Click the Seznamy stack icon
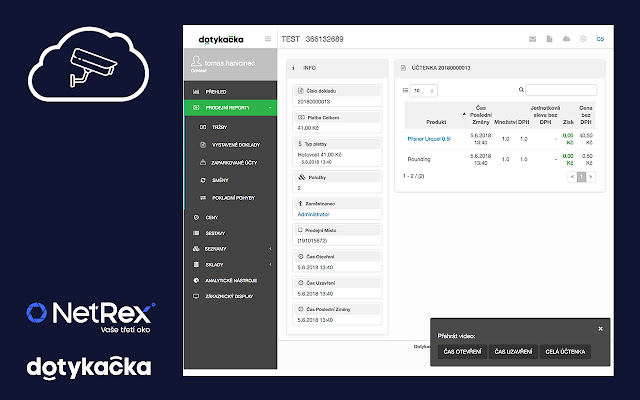The width and height of the screenshot is (640, 400). (196, 249)
